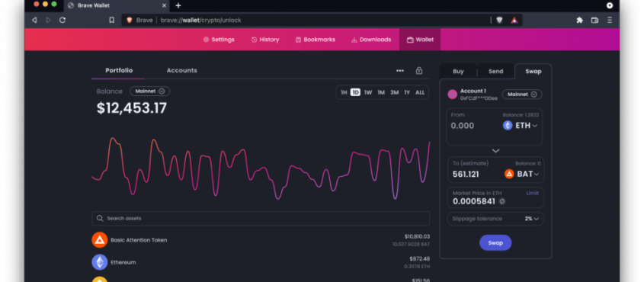Image resolution: width=644 pixels, height=282 pixels.
Task: Click the $872.48 asset value
Action: [x=419, y=258]
